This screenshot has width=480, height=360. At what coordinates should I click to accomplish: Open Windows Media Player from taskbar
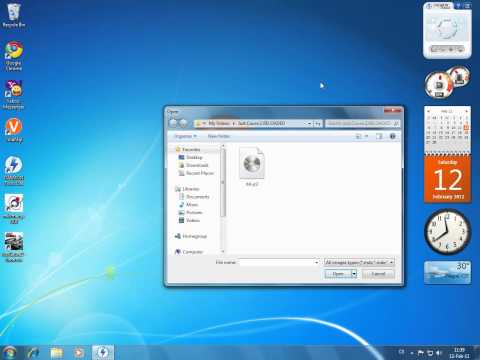79,353
